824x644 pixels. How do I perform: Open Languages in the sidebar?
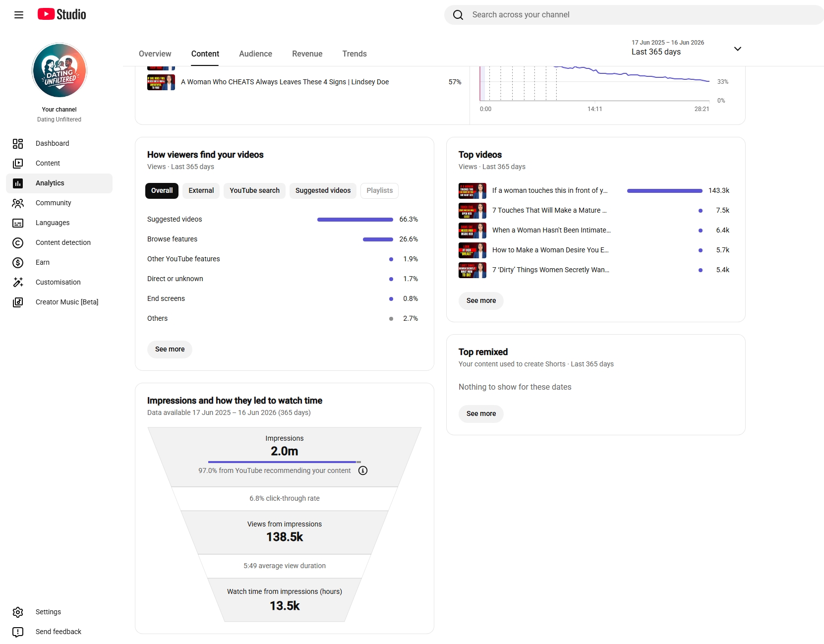click(x=59, y=223)
